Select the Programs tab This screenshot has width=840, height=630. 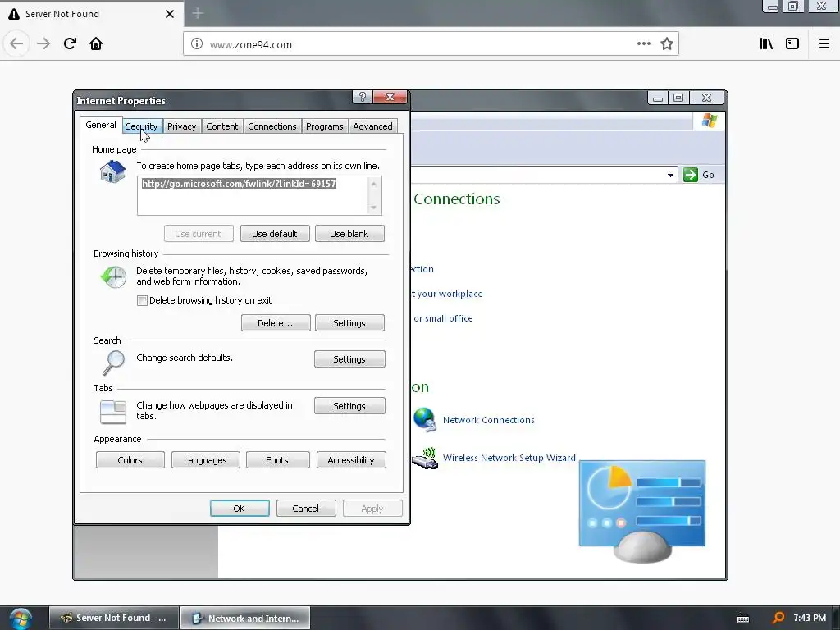click(x=325, y=126)
